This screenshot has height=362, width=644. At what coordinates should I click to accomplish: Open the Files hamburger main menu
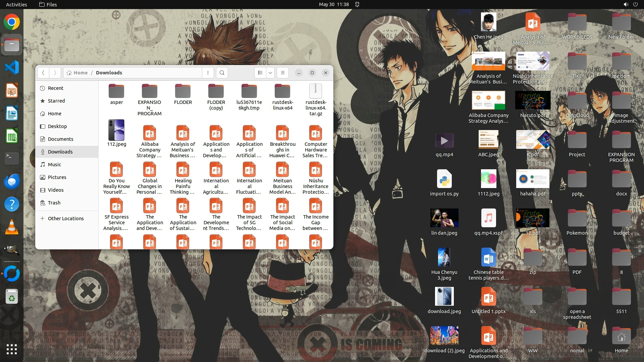[x=283, y=73]
